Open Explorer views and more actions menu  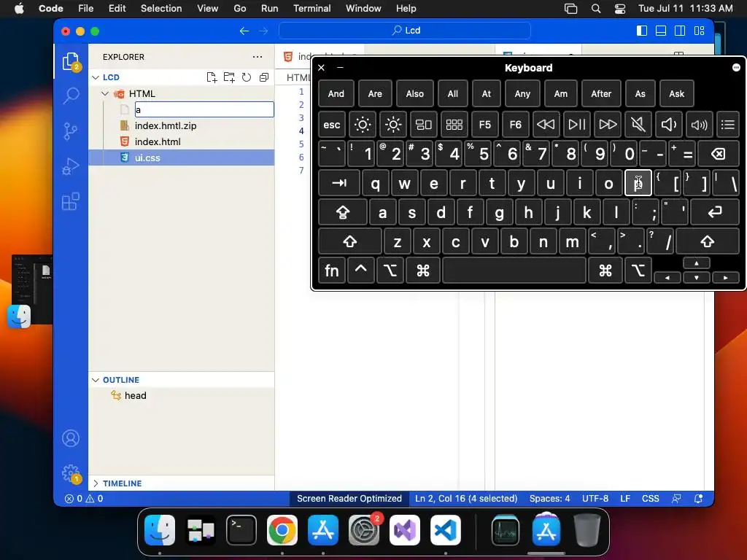(258, 57)
